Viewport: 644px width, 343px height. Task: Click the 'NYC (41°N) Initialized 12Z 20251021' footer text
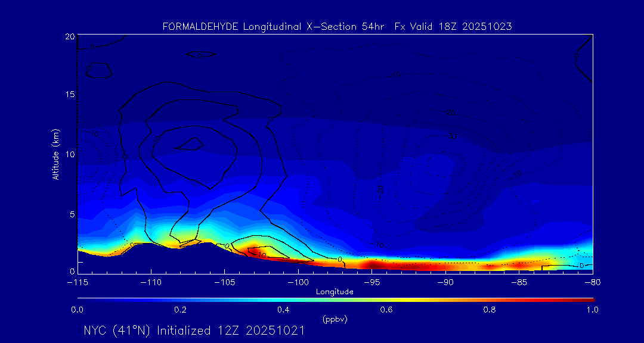click(194, 330)
